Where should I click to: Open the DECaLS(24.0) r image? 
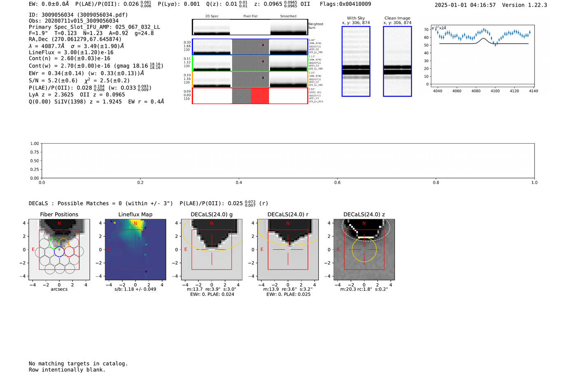coord(288,250)
